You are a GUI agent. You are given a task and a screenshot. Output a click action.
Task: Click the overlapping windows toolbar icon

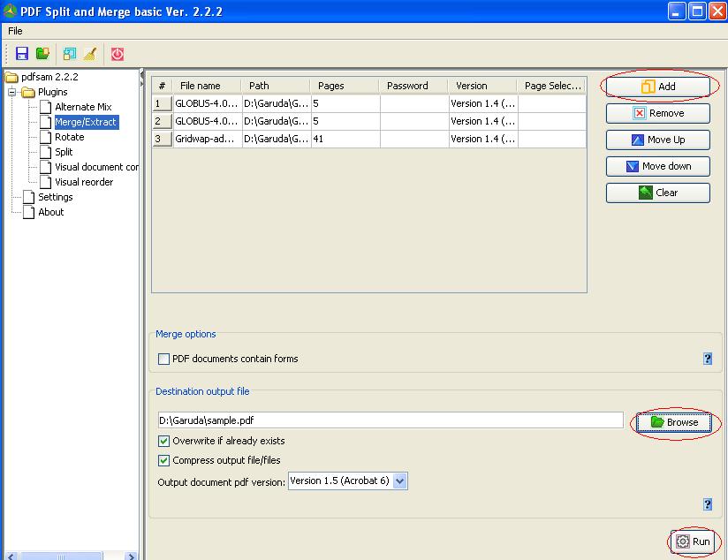pos(70,54)
